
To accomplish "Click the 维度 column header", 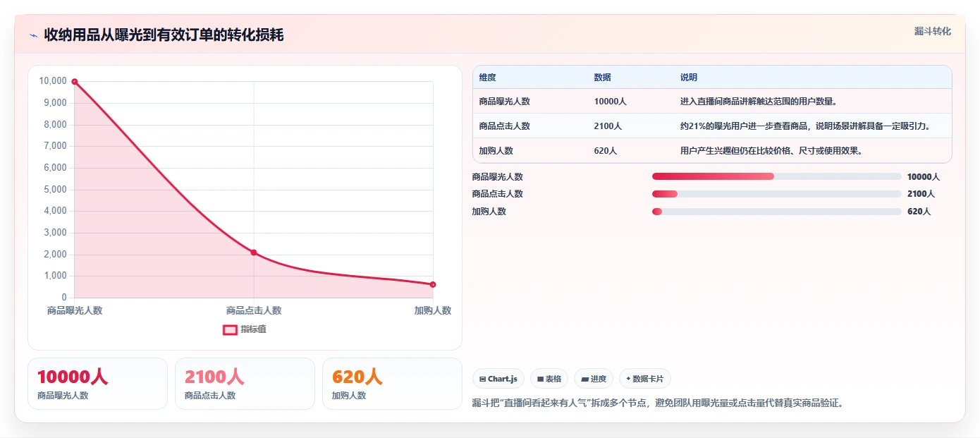I will click(x=487, y=78).
